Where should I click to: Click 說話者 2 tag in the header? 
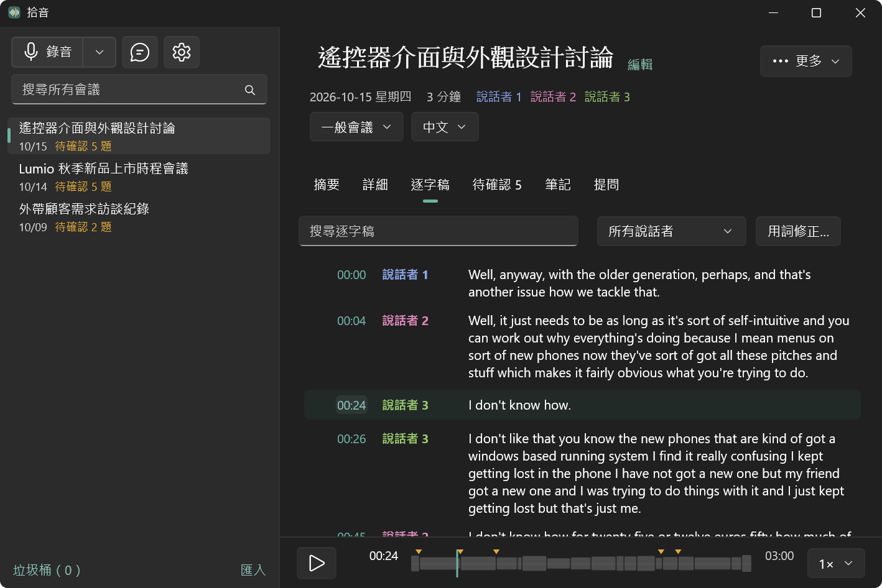point(553,97)
